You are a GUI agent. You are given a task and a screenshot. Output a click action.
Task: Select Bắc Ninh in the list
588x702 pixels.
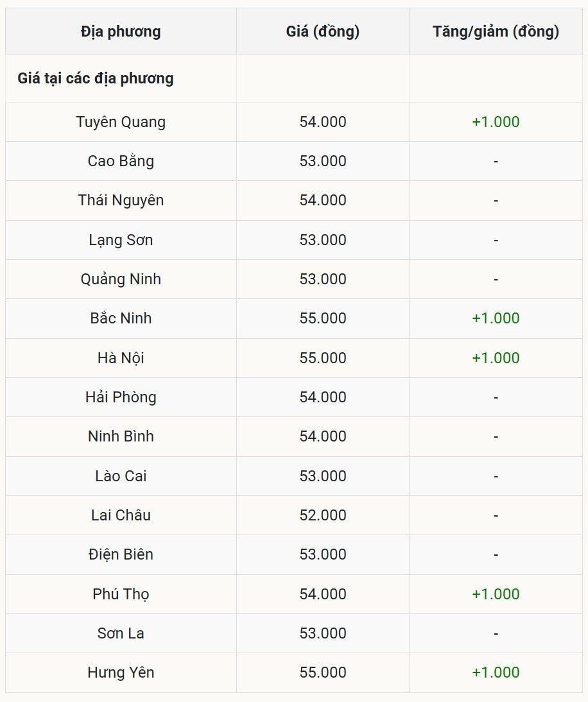point(121,318)
